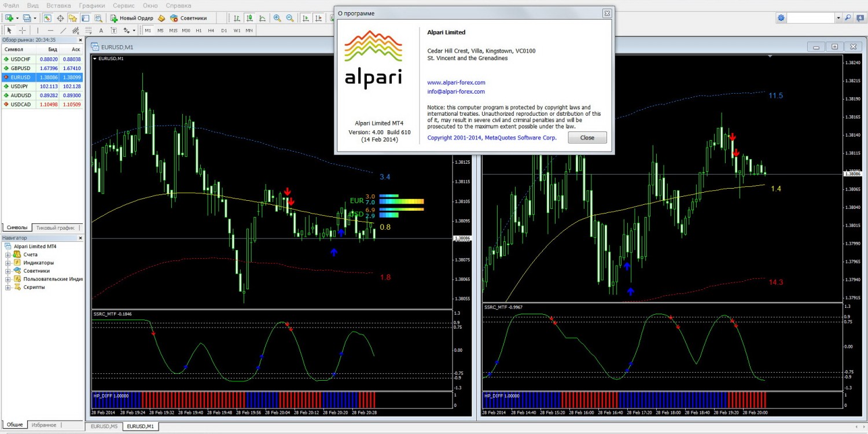868x434 pixels.
Task: Open the Profiles dropdown arrow
Action: point(35,18)
